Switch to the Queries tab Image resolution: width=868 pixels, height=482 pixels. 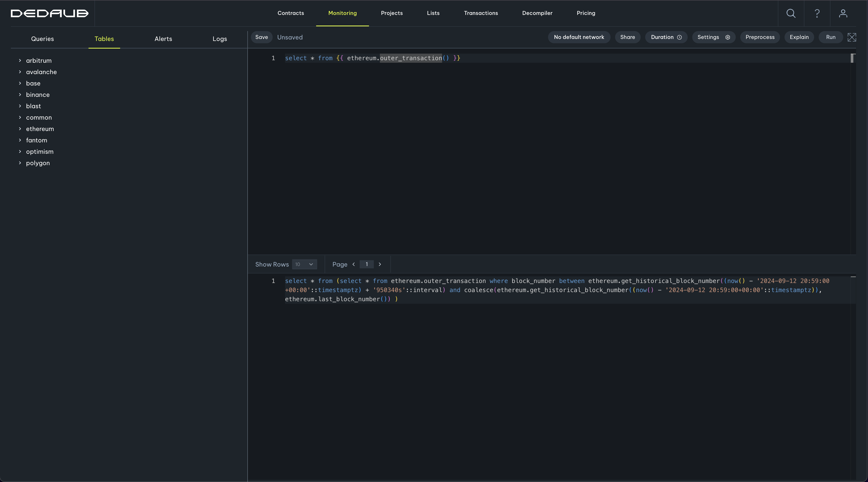tap(42, 39)
